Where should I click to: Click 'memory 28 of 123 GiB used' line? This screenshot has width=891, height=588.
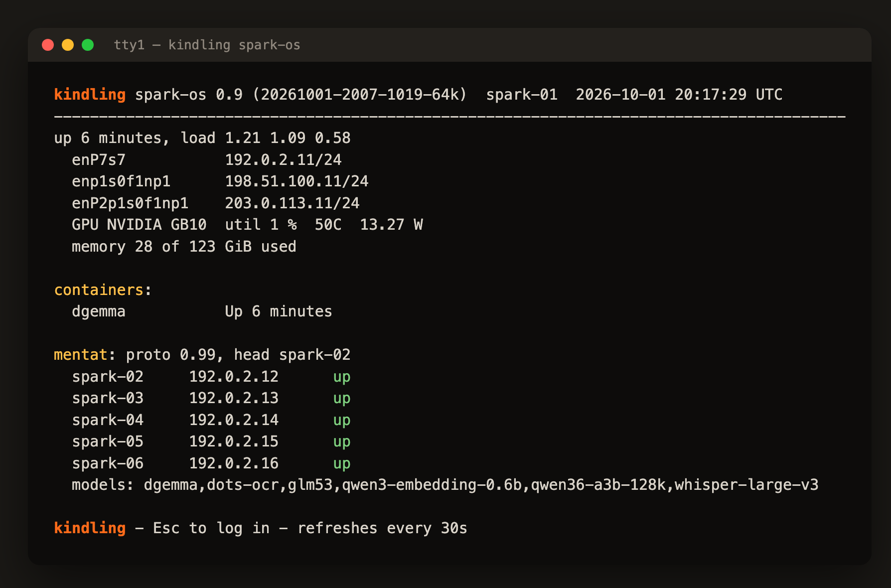pyautogui.click(x=184, y=247)
